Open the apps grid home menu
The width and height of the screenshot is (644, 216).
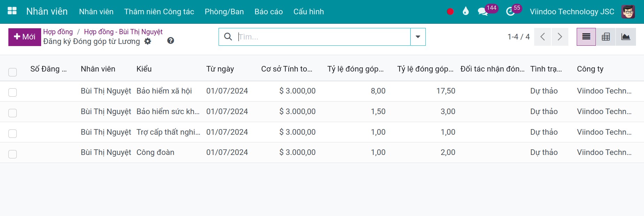(x=12, y=11)
